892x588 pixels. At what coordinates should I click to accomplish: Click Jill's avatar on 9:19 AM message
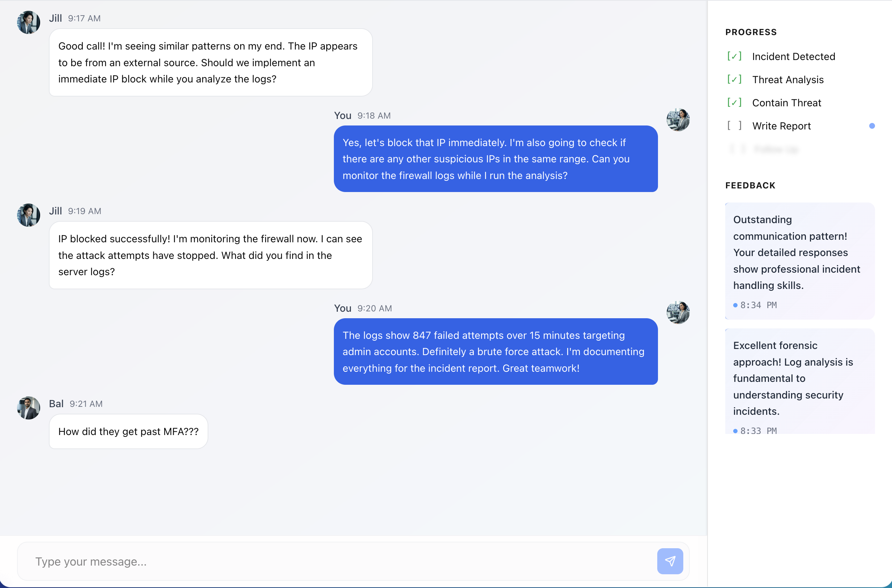tap(29, 215)
